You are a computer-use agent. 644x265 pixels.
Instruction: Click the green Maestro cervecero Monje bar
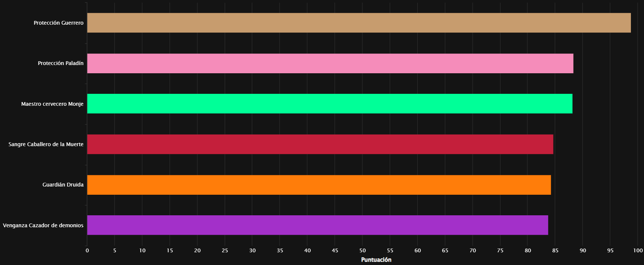(329, 104)
